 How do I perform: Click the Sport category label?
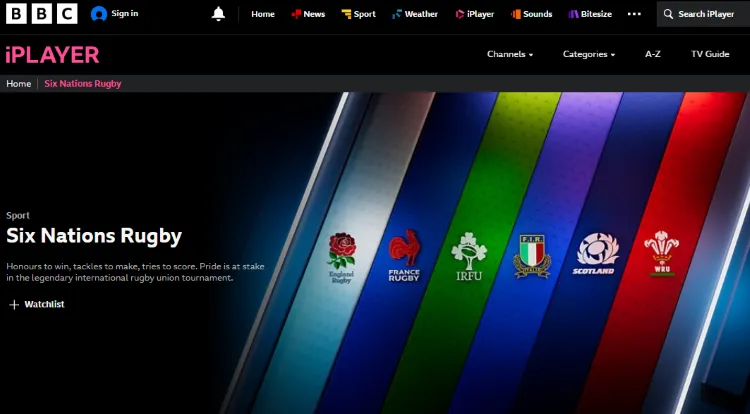pyautogui.click(x=18, y=216)
